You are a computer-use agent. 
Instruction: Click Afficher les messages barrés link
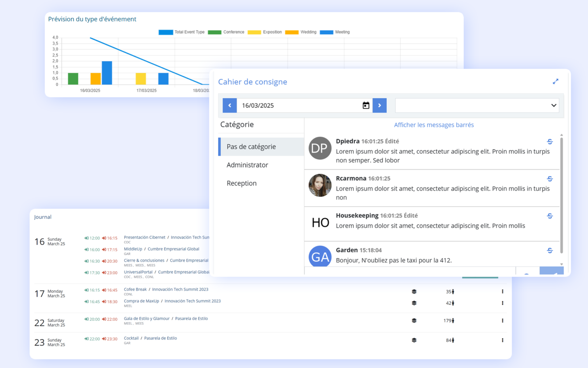pos(434,125)
